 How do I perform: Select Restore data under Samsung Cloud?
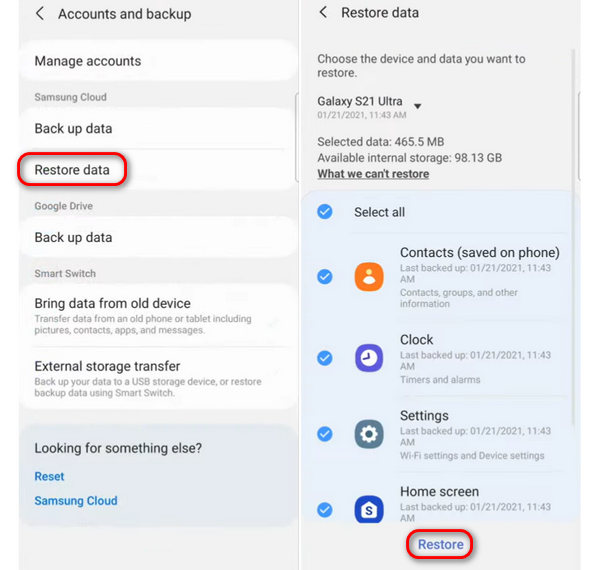(159, 169)
